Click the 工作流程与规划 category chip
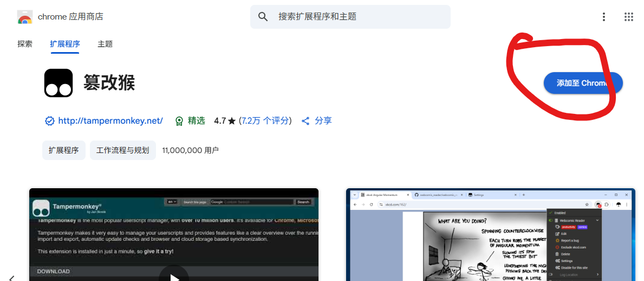 tap(123, 150)
